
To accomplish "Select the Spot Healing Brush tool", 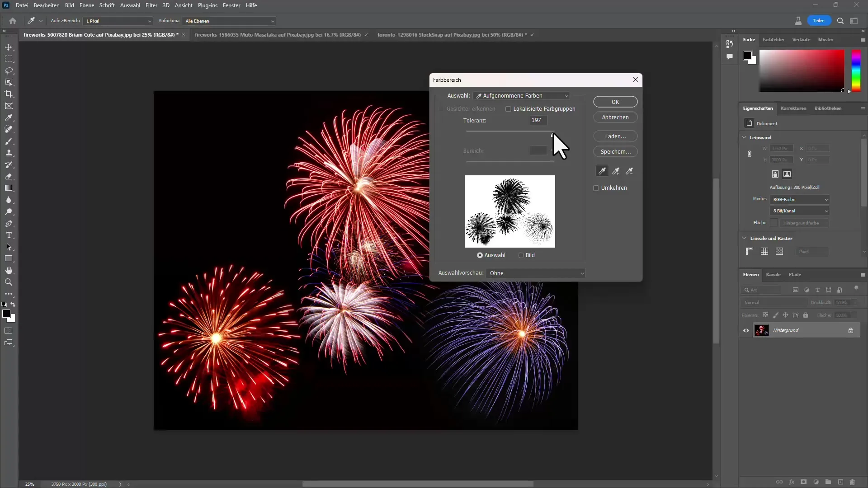I will 9,129.
